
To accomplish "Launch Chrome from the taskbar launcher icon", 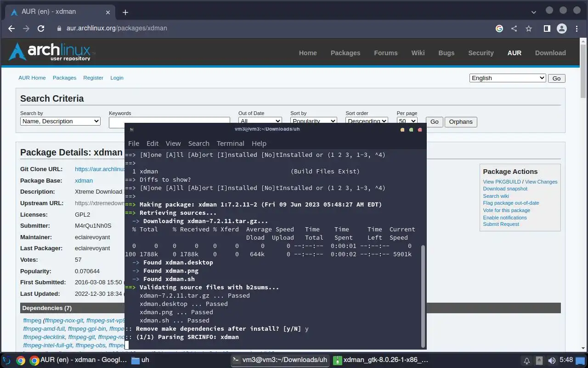I will pyautogui.click(x=21, y=360).
